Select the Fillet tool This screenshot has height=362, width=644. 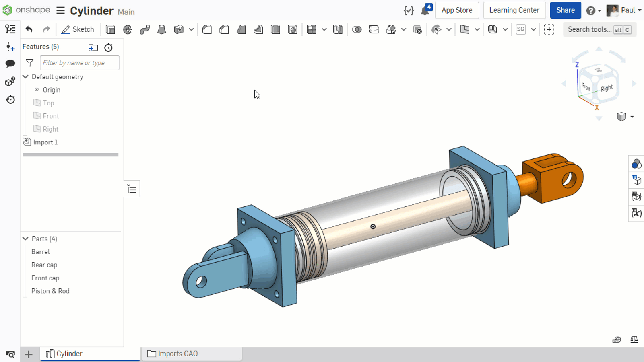point(207,29)
